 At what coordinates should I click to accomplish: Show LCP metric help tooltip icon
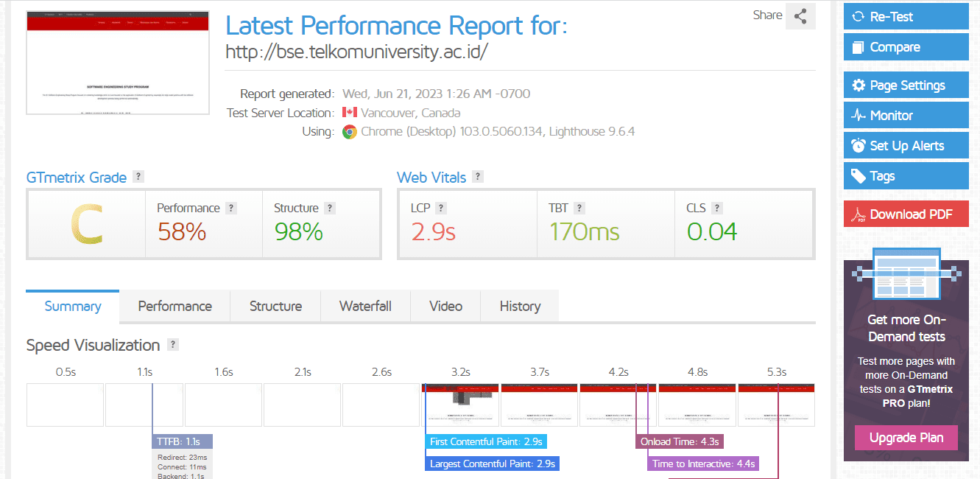[x=441, y=209]
